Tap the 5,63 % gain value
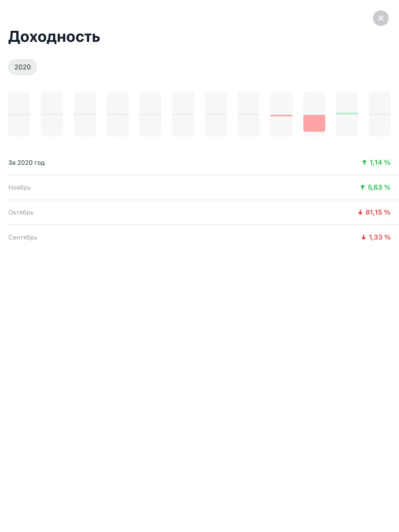 (379, 188)
